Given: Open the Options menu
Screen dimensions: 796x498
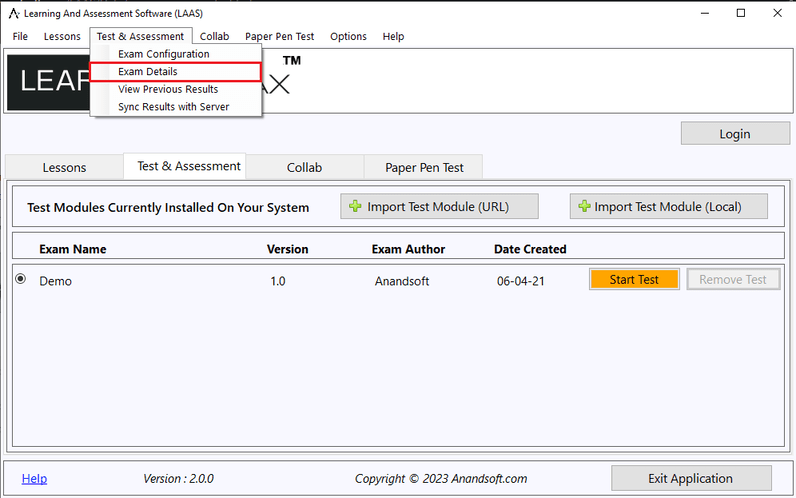Looking at the screenshot, I should (x=348, y=36).
